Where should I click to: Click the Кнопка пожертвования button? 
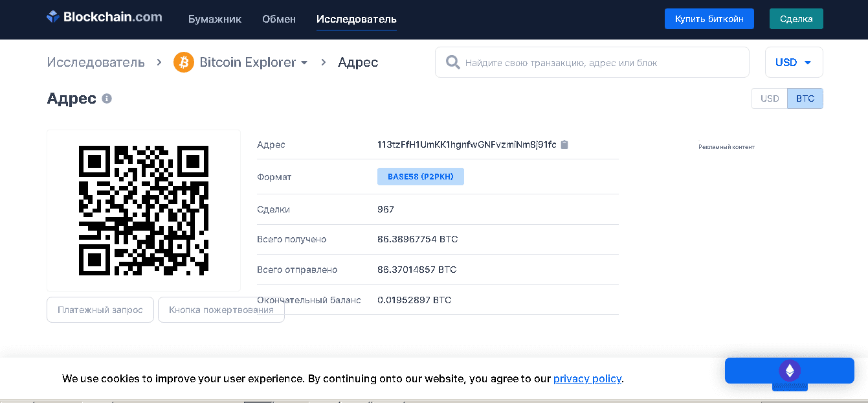point(221,309)
